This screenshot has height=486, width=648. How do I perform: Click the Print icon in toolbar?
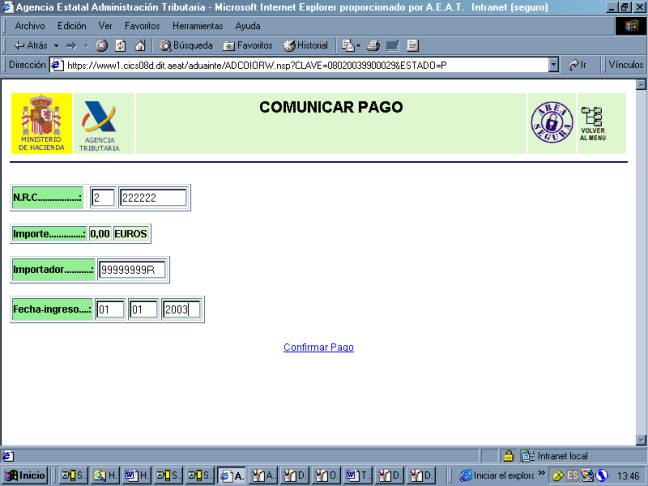373,45
